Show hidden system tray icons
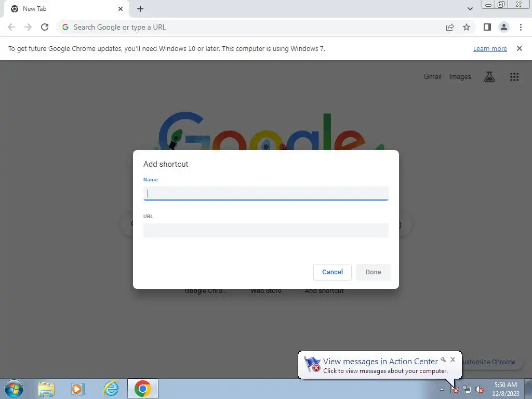The width and height of the screenshot is (532, 399). point(442,389)
